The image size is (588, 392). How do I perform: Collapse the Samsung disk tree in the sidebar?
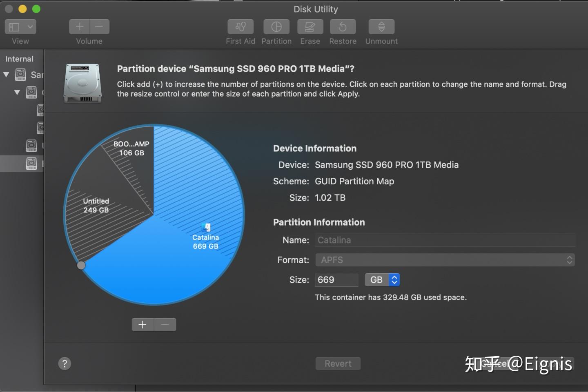coord(6,75)
